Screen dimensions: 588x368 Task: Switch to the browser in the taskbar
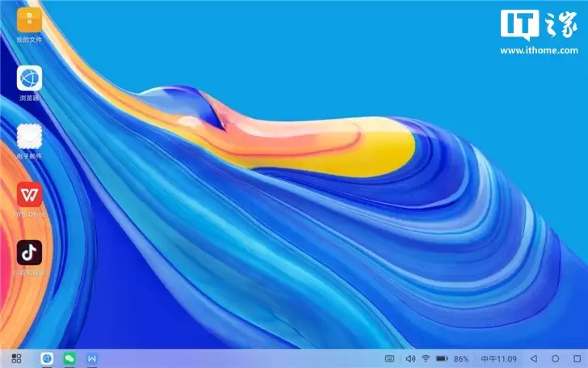47,358
